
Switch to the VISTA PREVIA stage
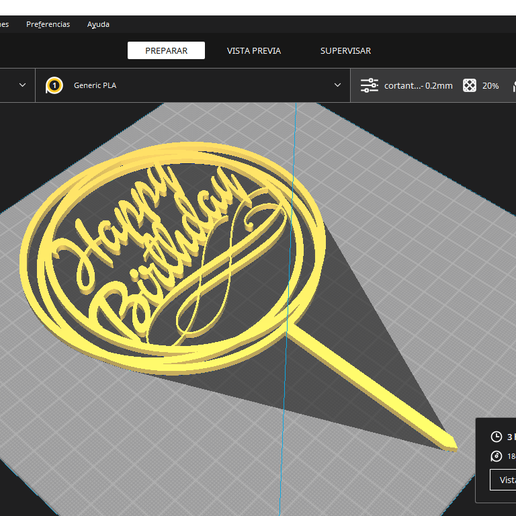point(254,51)
